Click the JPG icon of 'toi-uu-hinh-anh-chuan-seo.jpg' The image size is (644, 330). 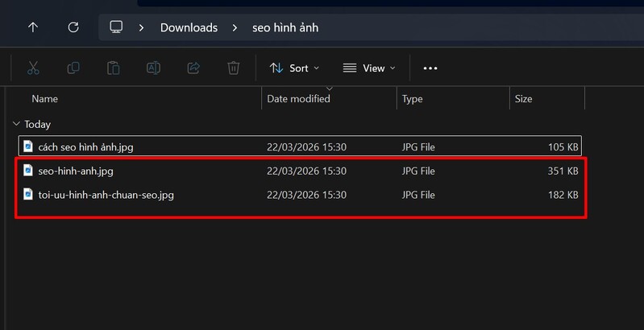click(x=28, y=194)
